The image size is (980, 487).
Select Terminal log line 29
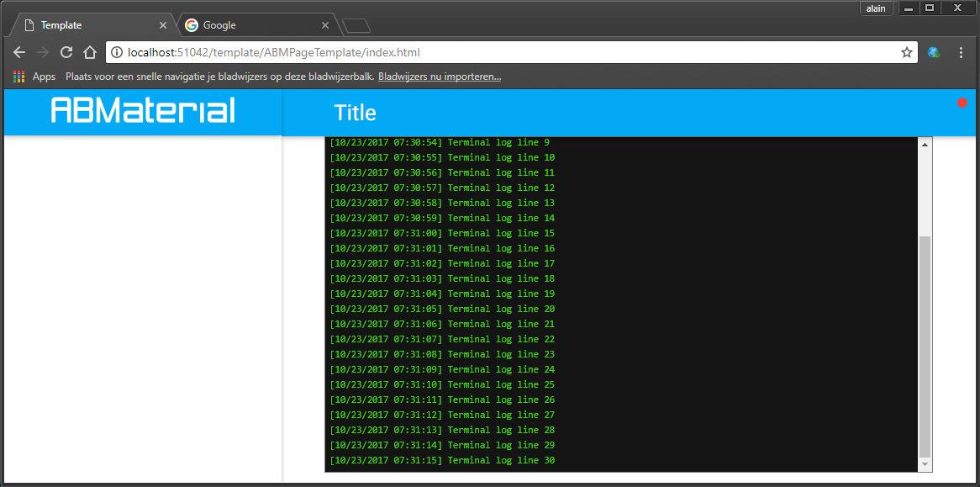pyautogui.click(x=442, y=445)
